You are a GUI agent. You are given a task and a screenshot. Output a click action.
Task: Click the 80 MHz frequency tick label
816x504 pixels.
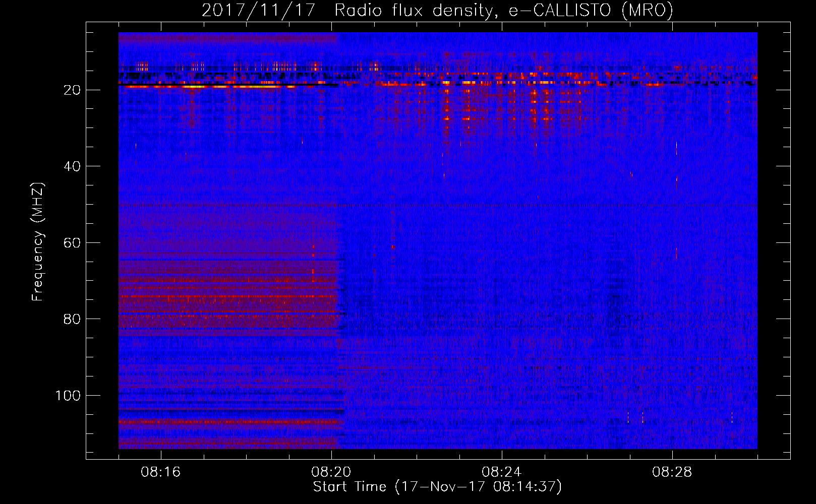[x=73, y=319]
